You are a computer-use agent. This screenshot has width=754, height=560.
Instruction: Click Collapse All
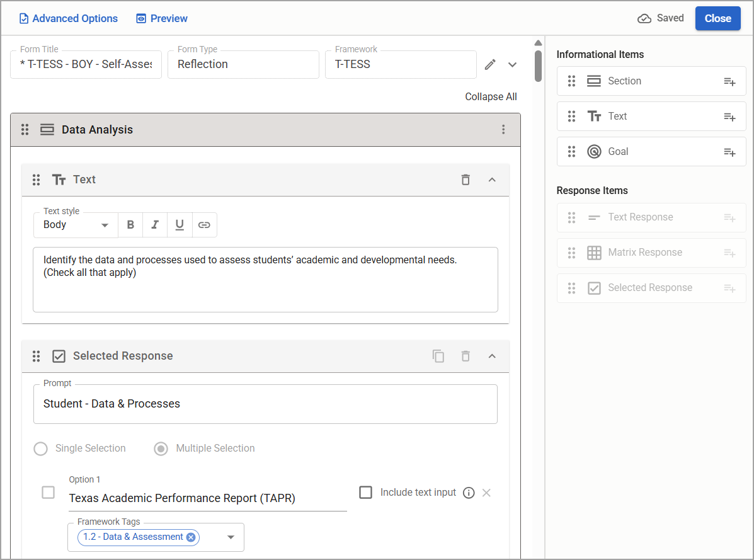491,96
